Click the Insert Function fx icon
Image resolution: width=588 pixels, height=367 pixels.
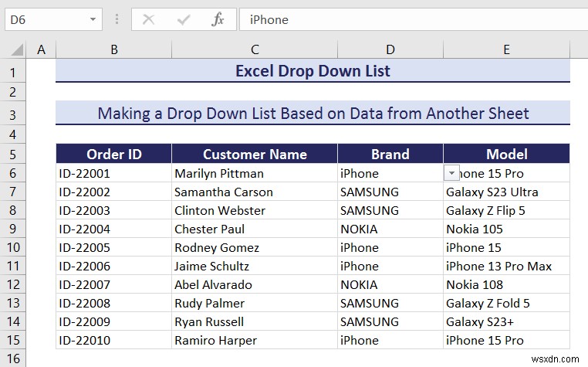tap(218, 19)
